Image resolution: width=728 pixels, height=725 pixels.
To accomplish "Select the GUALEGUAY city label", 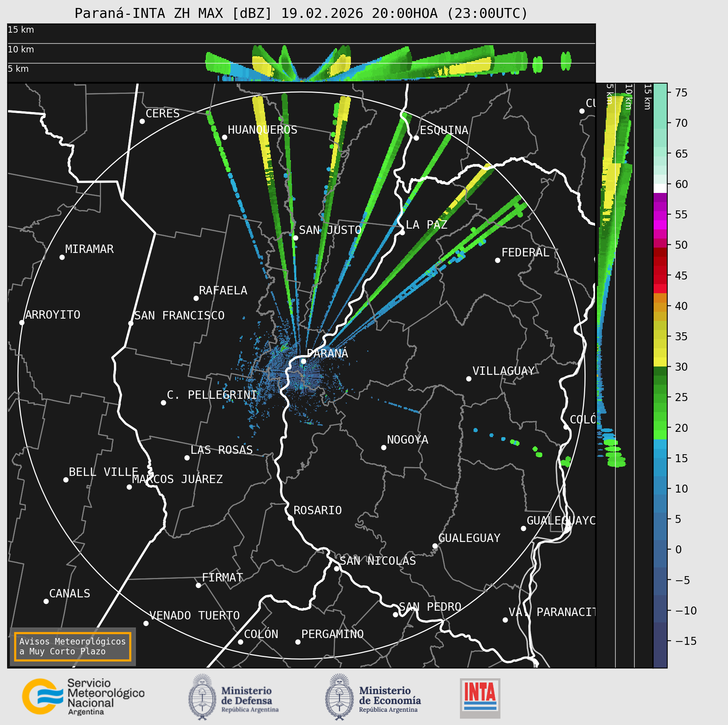I will [469, 538].
